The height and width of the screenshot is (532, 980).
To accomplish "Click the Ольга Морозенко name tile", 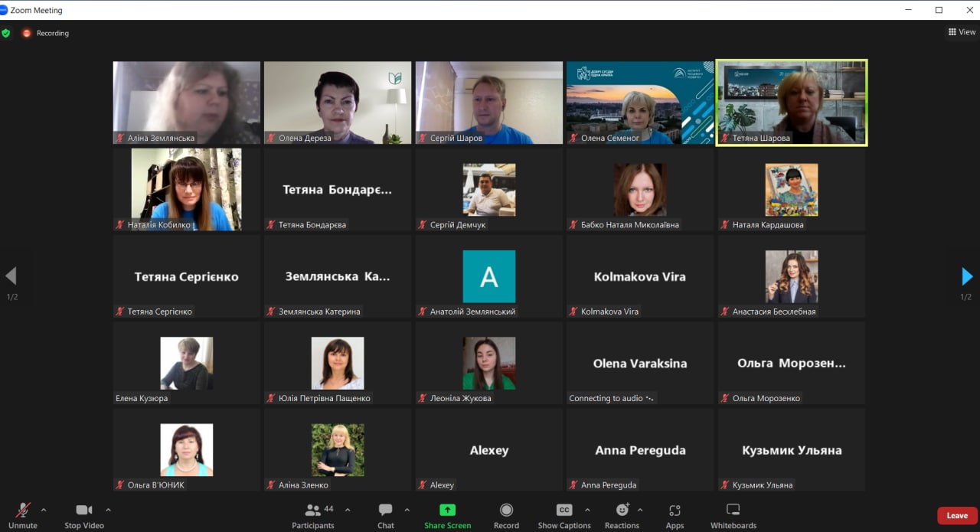I will [x=792, y=363].
